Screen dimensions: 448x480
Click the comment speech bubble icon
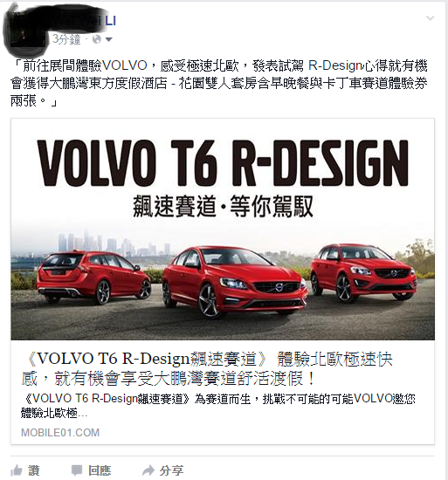click(77, 470)
